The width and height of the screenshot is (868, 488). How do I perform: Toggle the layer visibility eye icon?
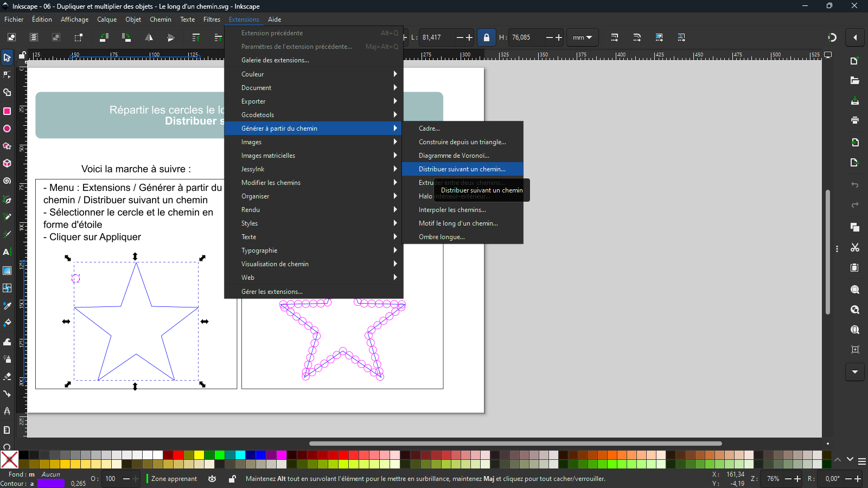click(212, 479)
